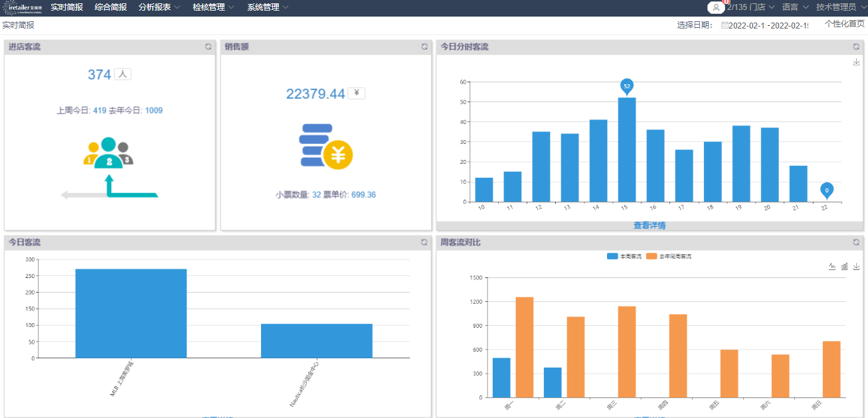Refresh the 今日分时客流 chart
This screenshot has height=418, width=868.
(856, 47)
